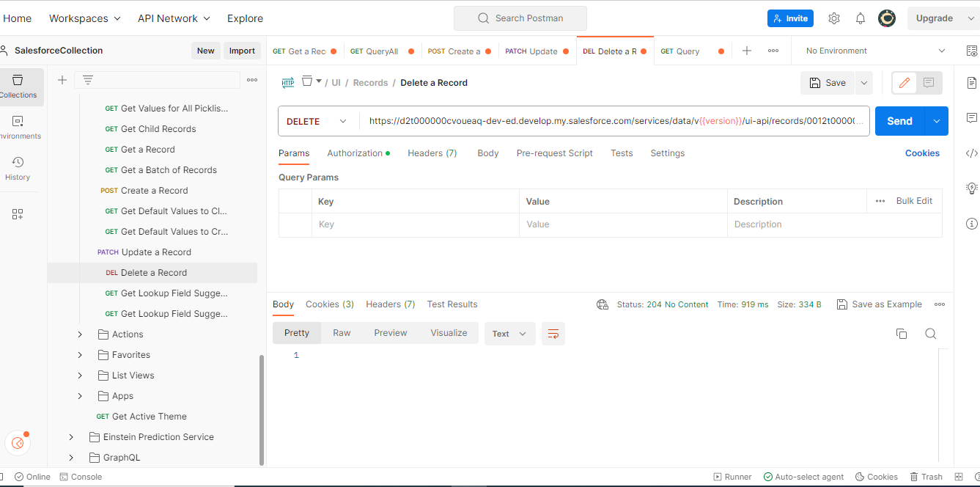The height and width of the screenshot is (487, 980).
Task: Open the Postbot icon
Action: point(18,442)
